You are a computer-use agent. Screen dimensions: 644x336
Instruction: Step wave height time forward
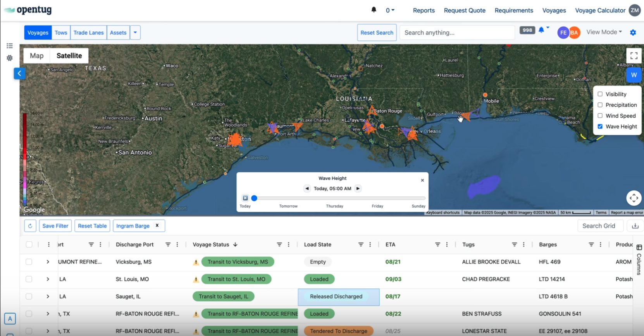tap(358, 189)
